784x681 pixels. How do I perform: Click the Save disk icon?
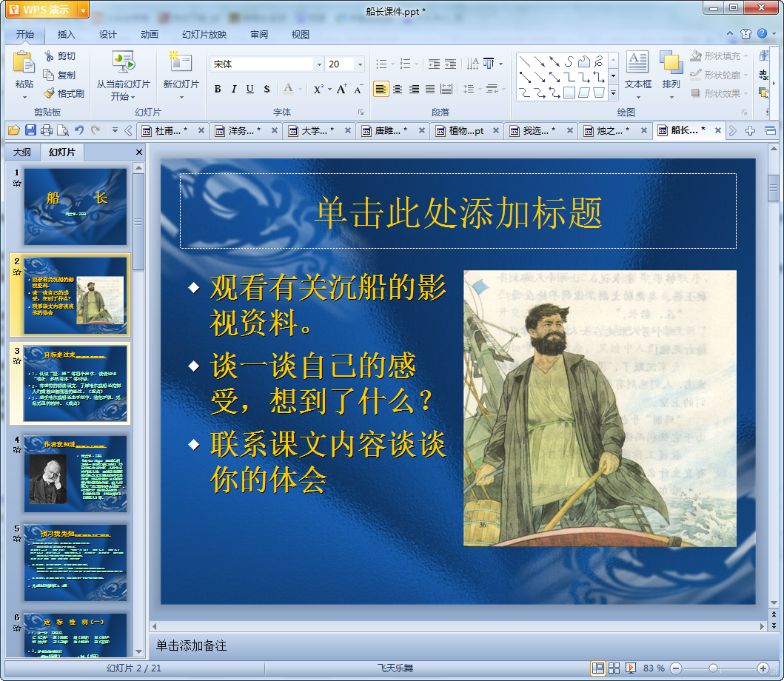30,130
